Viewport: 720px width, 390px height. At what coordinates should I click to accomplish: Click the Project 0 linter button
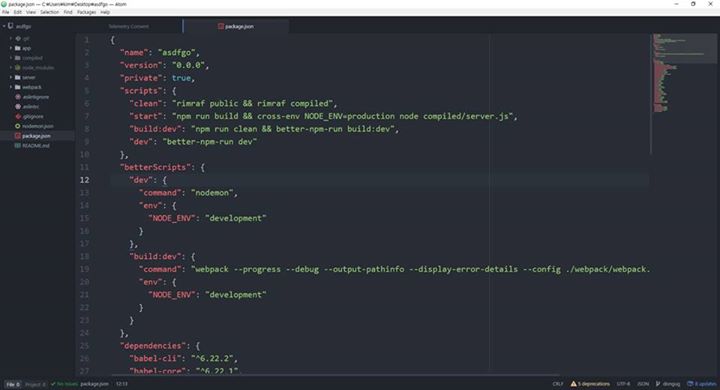(x=35, y=384)
